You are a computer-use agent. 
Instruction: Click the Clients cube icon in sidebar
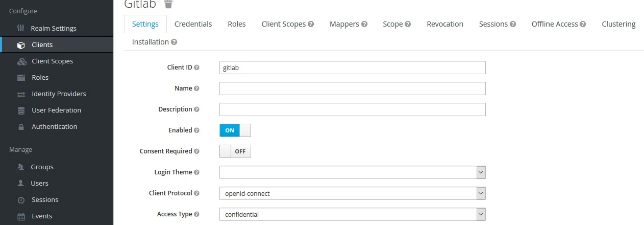[x=21, y=45]
